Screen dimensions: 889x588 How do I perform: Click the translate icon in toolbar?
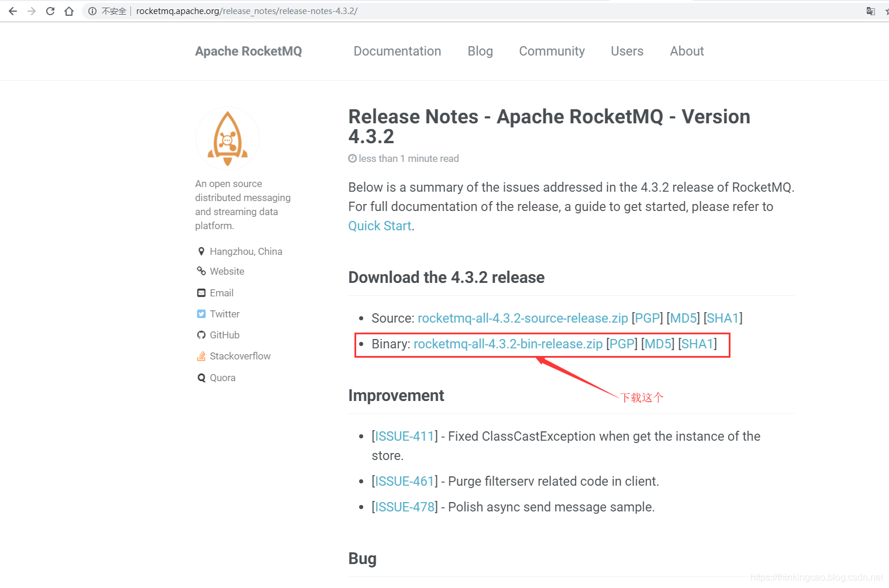[x=871, y=11]
